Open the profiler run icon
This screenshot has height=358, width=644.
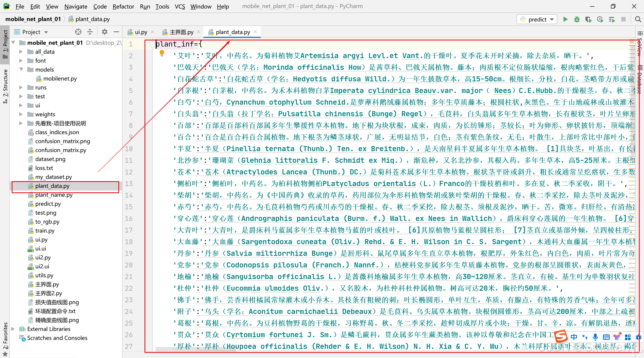(x=600, y=19)
